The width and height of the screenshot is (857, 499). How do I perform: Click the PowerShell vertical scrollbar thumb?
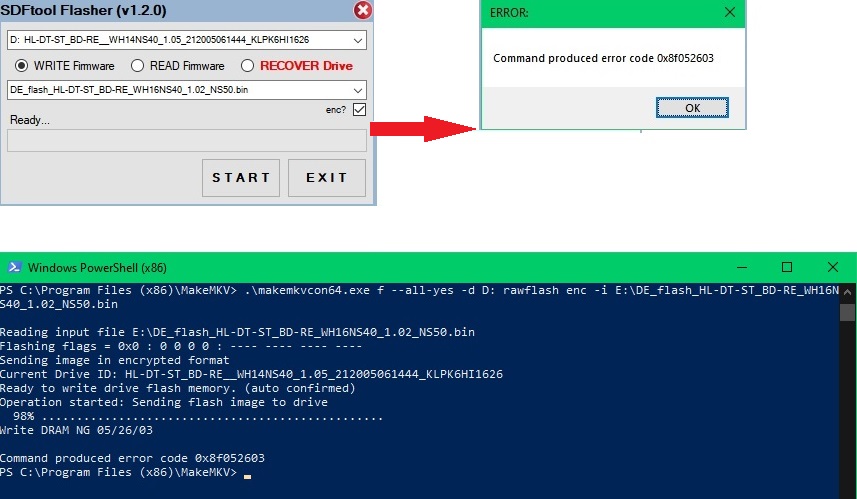847,312
